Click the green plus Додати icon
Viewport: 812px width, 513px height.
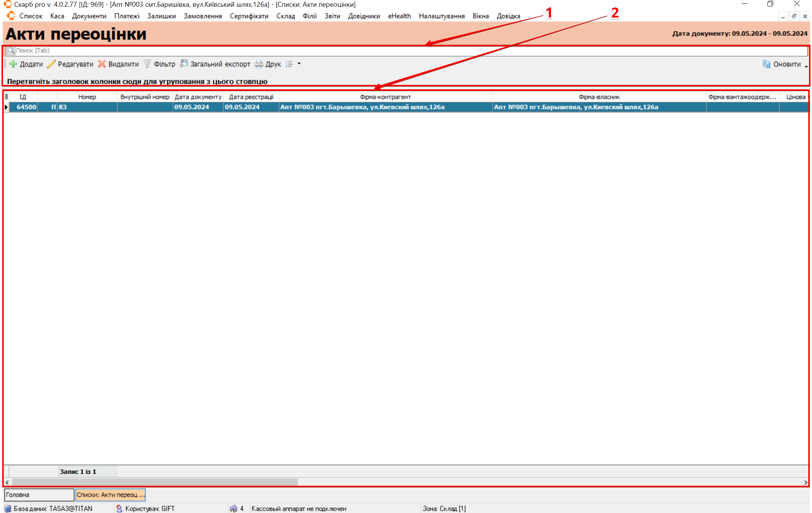[x=13, y=64]
